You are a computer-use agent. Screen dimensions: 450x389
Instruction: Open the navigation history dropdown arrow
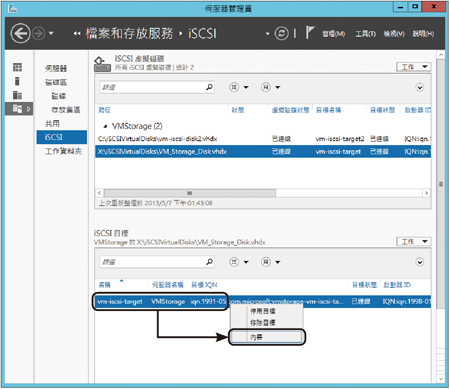click(51, 33)
